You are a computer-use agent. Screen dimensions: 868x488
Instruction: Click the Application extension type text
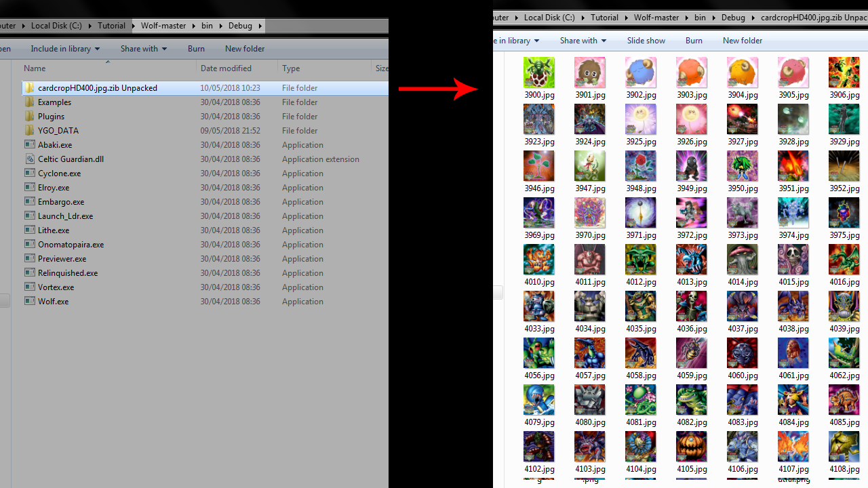[x=321, y=159]
